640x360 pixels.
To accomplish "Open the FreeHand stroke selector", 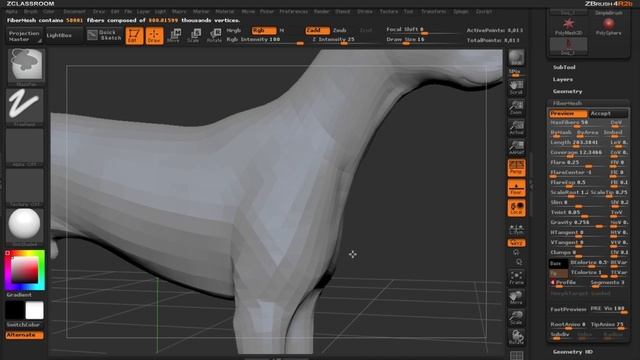I will [x=25, y=106].
